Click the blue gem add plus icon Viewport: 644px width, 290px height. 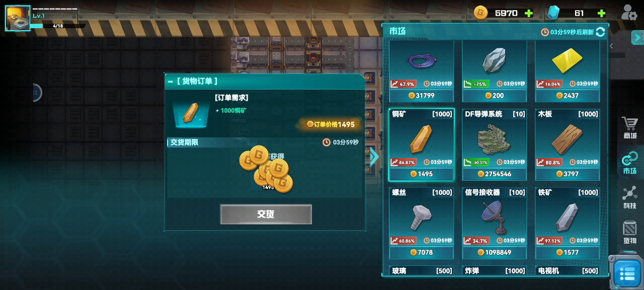601,13
